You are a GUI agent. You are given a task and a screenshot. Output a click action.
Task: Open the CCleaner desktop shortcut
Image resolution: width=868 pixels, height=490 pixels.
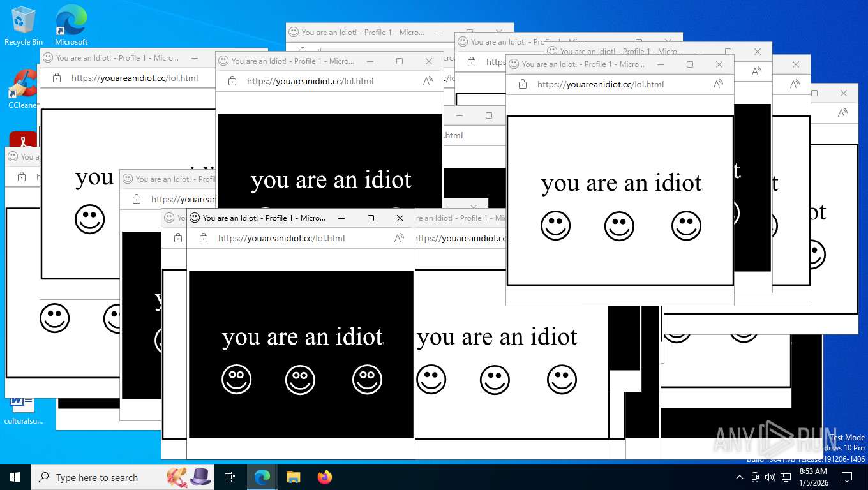click(x=23, y=89)
